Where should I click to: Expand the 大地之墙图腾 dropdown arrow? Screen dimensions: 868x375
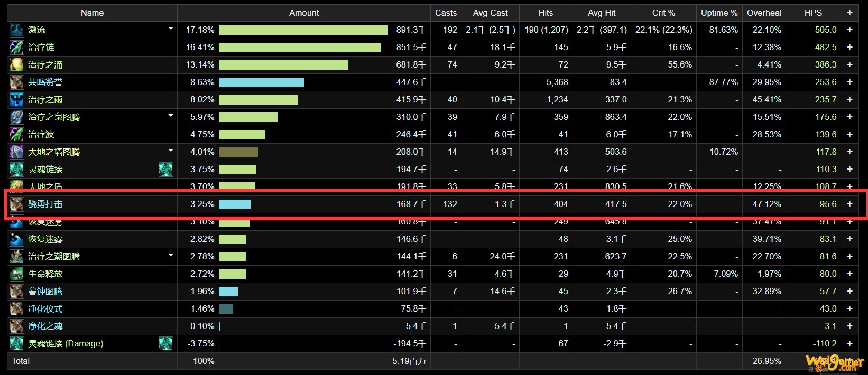click(171, 151)
